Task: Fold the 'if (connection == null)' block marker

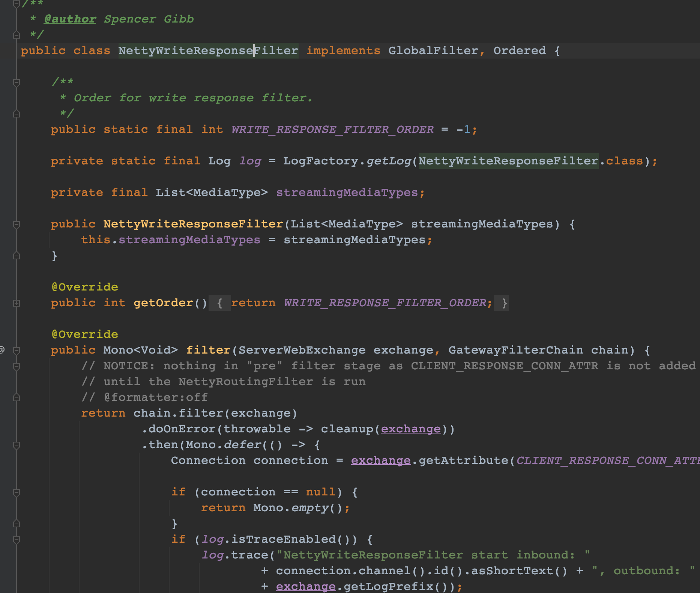Action: (17, 492)
